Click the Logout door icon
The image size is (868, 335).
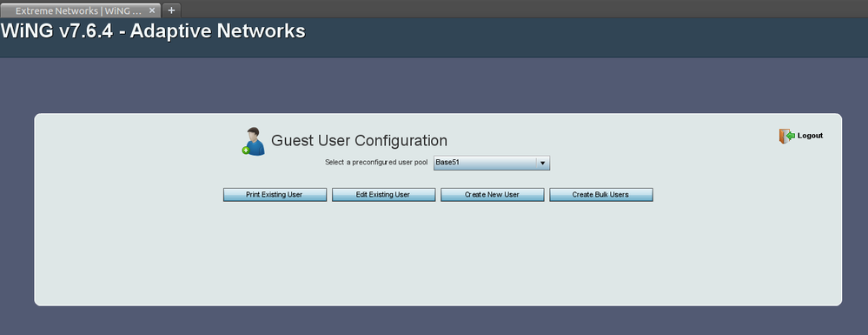[x=786, y=136]
